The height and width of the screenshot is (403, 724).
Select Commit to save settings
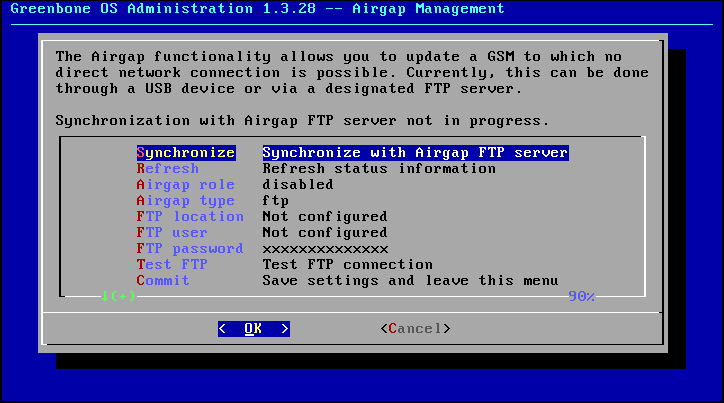pyautogui.click(x=163, y=281)
